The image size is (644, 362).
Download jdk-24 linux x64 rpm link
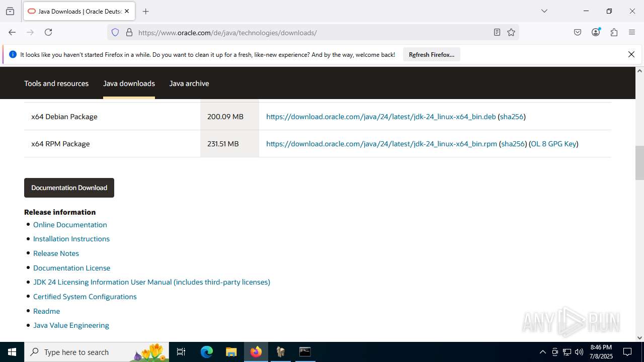(381, 144)
